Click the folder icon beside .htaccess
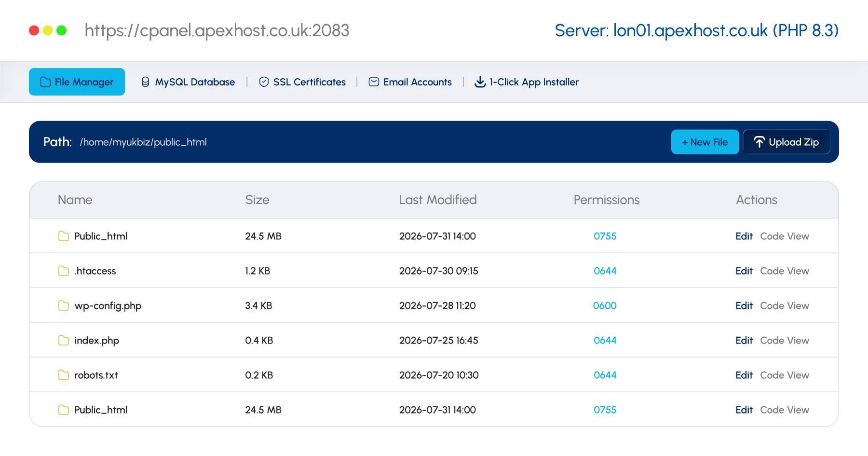This screenshot has width=868, height=456. [x=64, y=271]
